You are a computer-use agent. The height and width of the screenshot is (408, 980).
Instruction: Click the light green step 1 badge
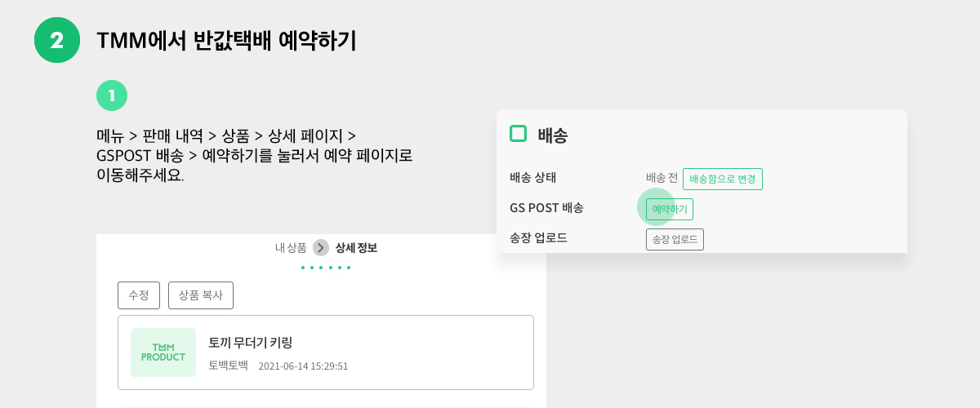coord(112,95)
